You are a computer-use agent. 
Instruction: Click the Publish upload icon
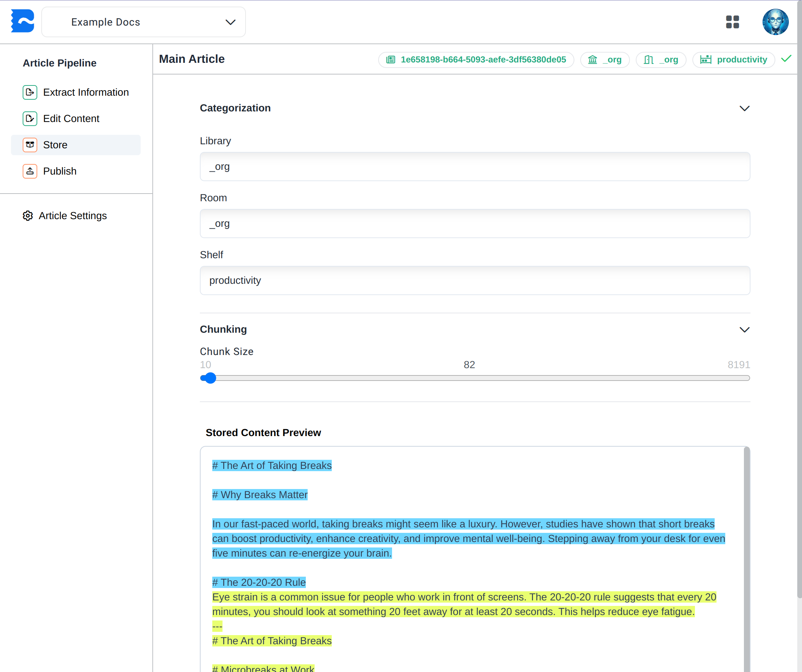coord(30,171)
